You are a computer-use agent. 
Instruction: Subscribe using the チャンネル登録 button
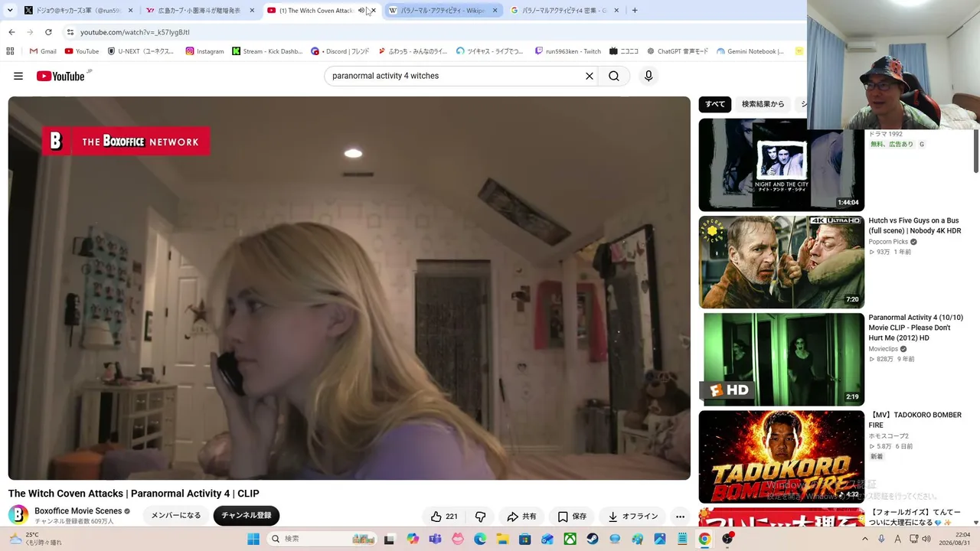tap(247, 516)
